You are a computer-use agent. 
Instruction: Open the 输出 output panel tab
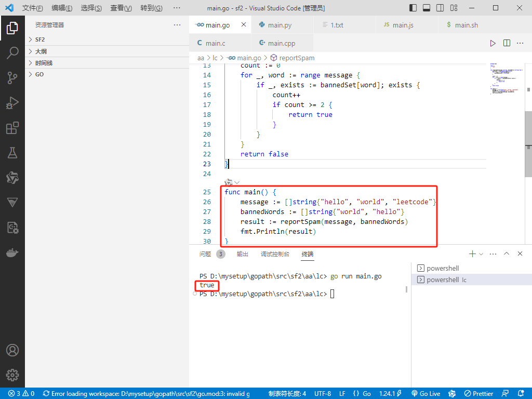[x=242, y=254]
